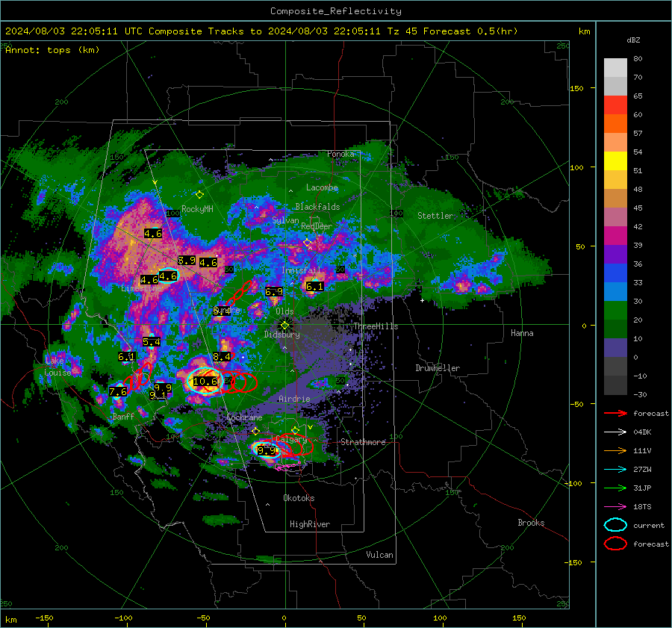This screenshot has width=672, height=628.
Task: Click the 80 value on dBZ scale
Action: 638,59
